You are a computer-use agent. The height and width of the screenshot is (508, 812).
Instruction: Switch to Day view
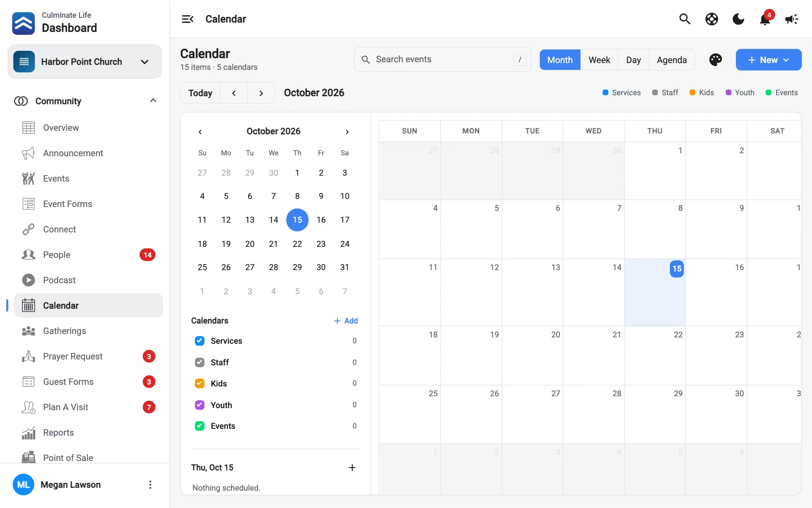tap(634, 60)
